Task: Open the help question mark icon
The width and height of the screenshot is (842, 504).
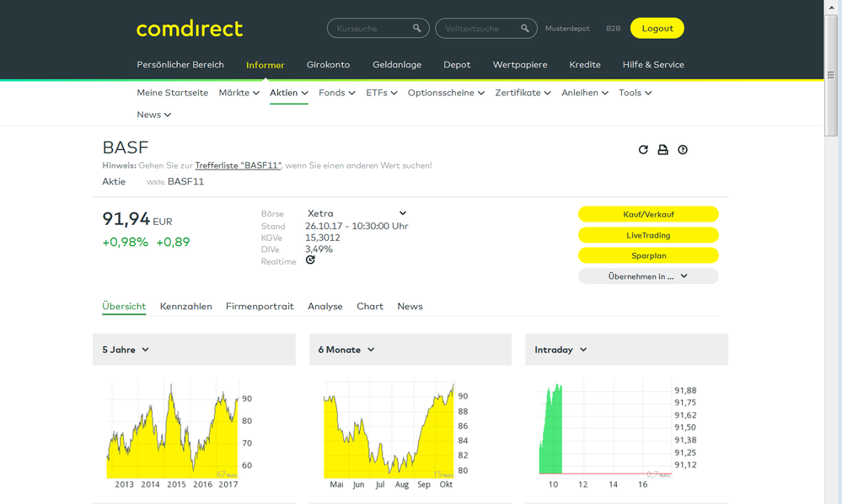Action: coord(683,150)
